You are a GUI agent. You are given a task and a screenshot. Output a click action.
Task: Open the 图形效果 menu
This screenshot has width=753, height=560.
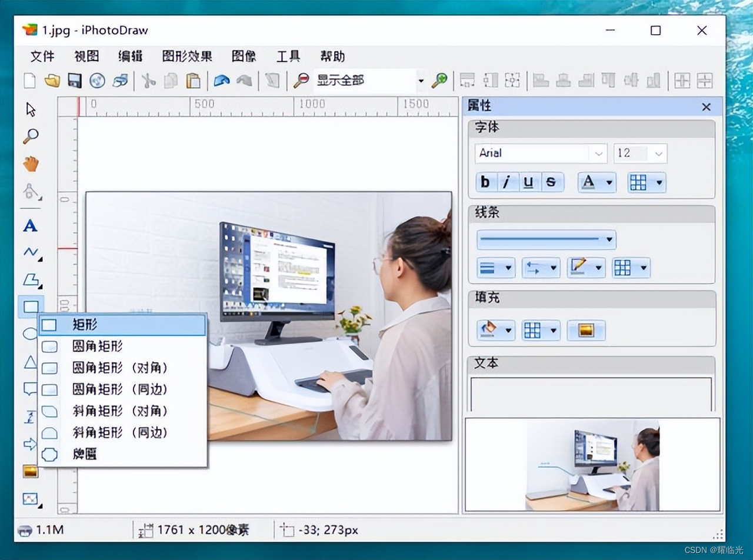(187, 56)
